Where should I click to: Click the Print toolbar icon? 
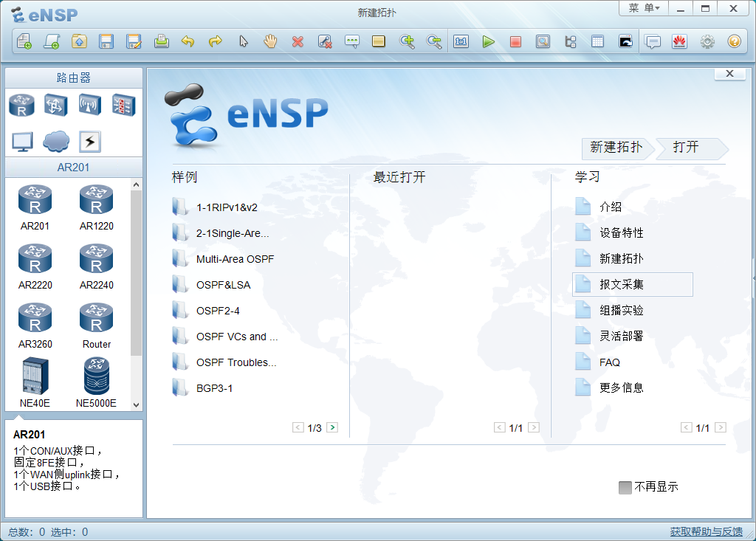tap(162, 41)
